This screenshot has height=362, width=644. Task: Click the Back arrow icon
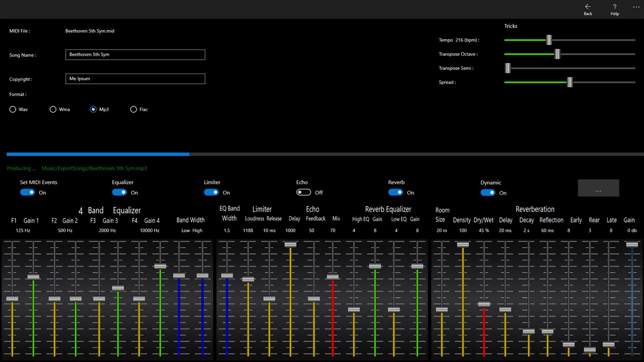click(x=587, y=7)
